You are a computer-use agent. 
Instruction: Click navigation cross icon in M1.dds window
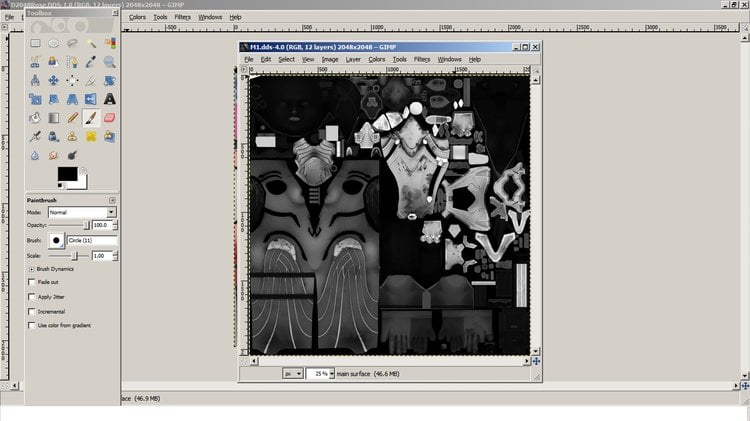pos(536,361)
